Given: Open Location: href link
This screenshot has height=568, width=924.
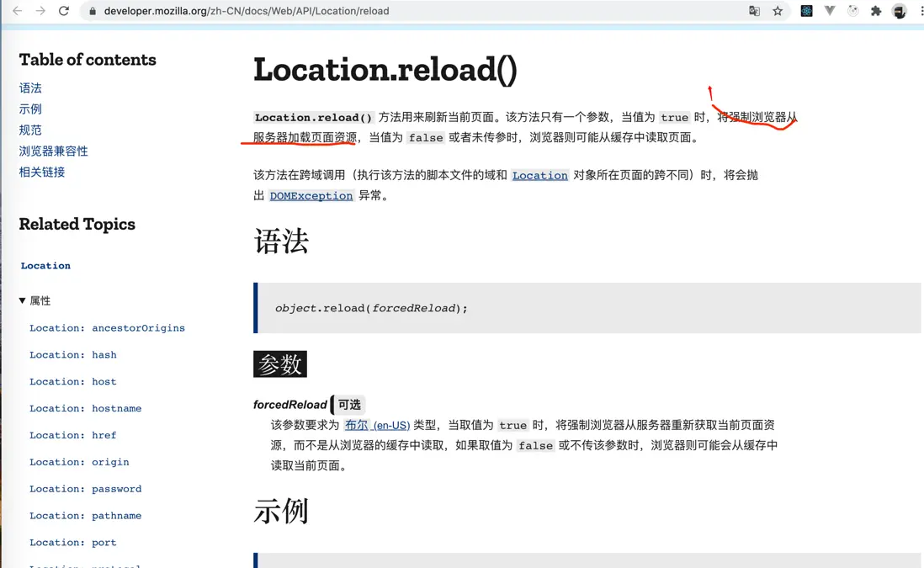Looking at the screenshot, I should pyautogui.click(x=73, y=435).
